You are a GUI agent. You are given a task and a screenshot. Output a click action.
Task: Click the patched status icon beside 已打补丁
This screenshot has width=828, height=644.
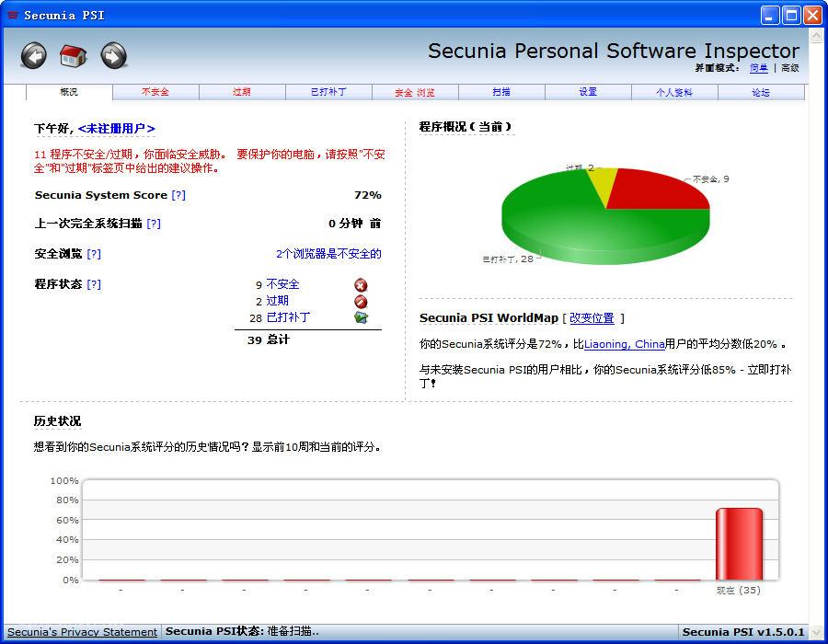tap(362, 317)
